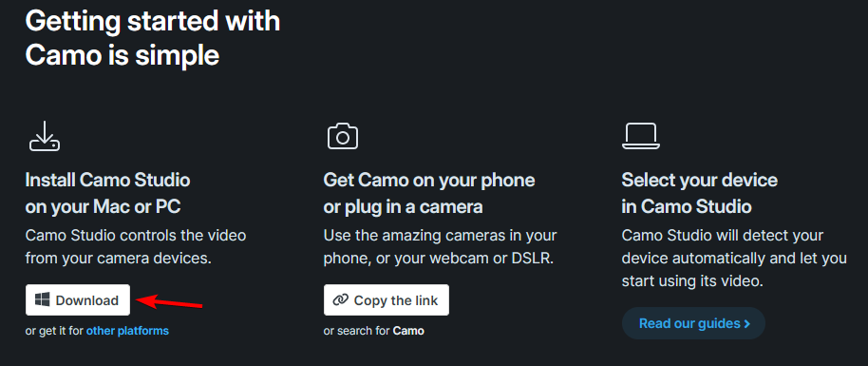Screen dimensions: 868x366
Task: Click the 'Camo Studio will detect your device' paragraph
Action: pos(734,258)
